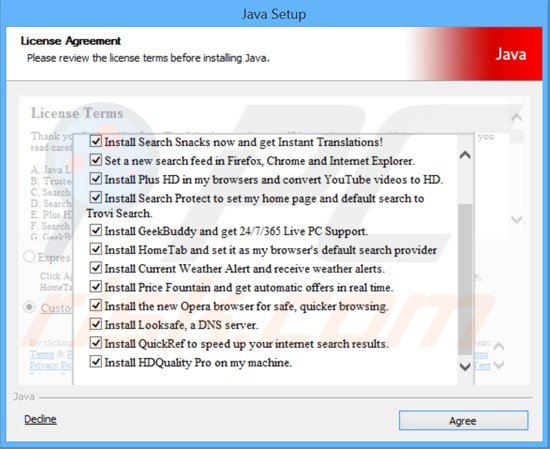Click offers list scroll up arrow
This screenshot has width=550, height=449.
coord(465,155)
